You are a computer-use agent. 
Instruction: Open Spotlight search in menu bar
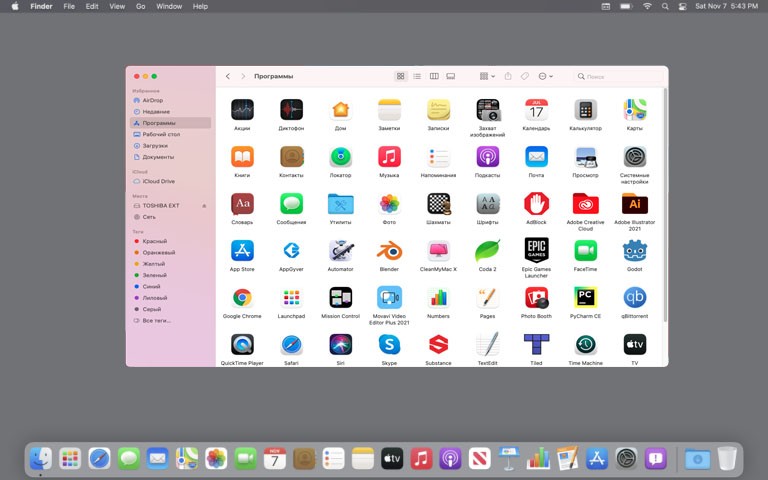665,6
